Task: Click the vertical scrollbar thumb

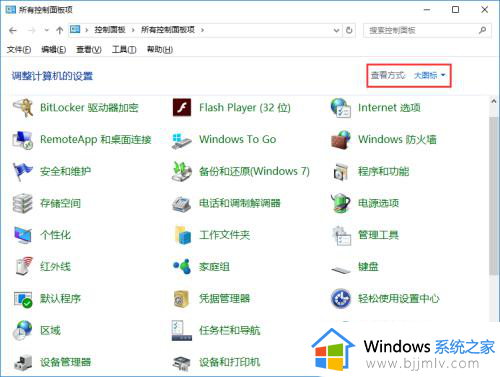Action: (x=494, y=196)
